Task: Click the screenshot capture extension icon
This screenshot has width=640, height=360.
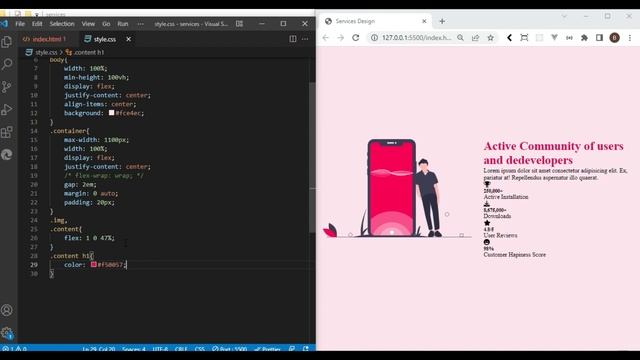Action: 524,38
